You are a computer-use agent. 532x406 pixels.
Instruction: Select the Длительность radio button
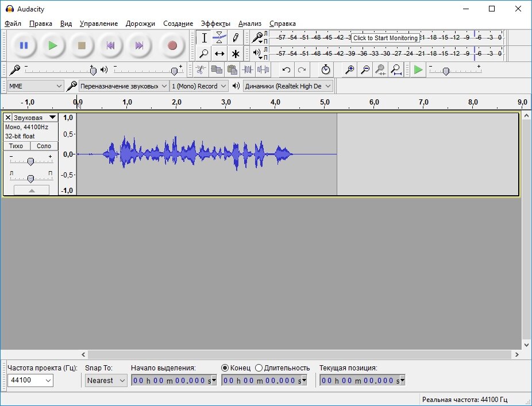pos(259,368)
